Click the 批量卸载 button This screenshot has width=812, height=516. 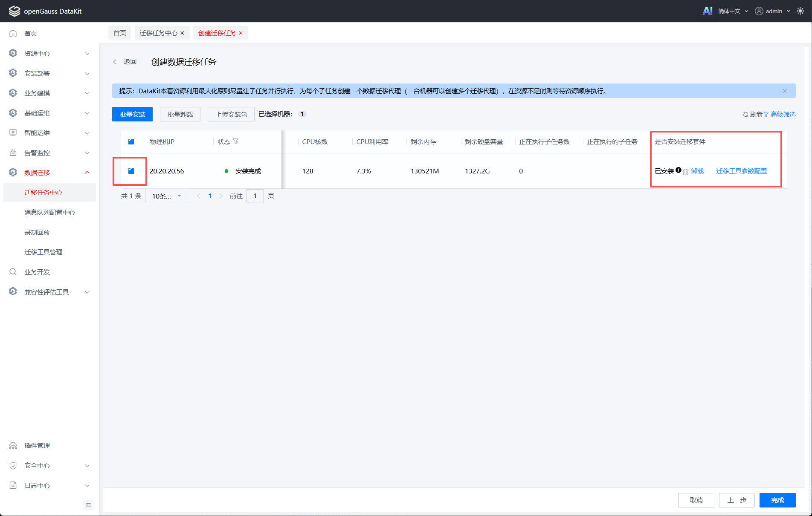point(180,114)
